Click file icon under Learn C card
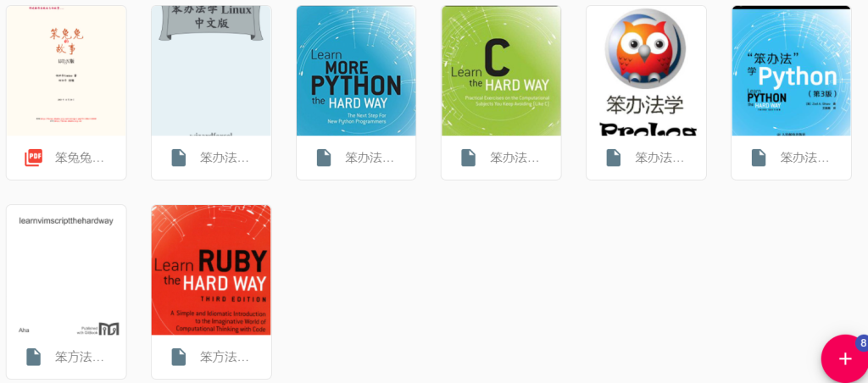This screenshot has width=868, height=383. (x=468, y=158)
